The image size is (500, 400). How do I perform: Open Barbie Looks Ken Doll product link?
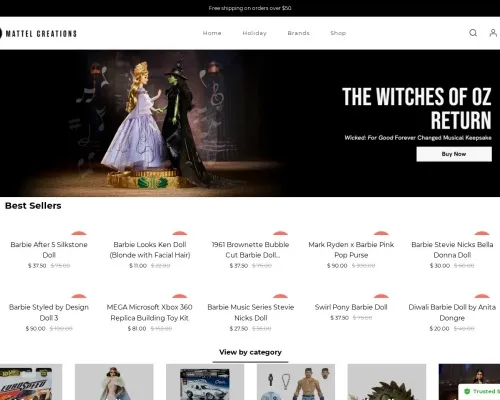point(150,250)
